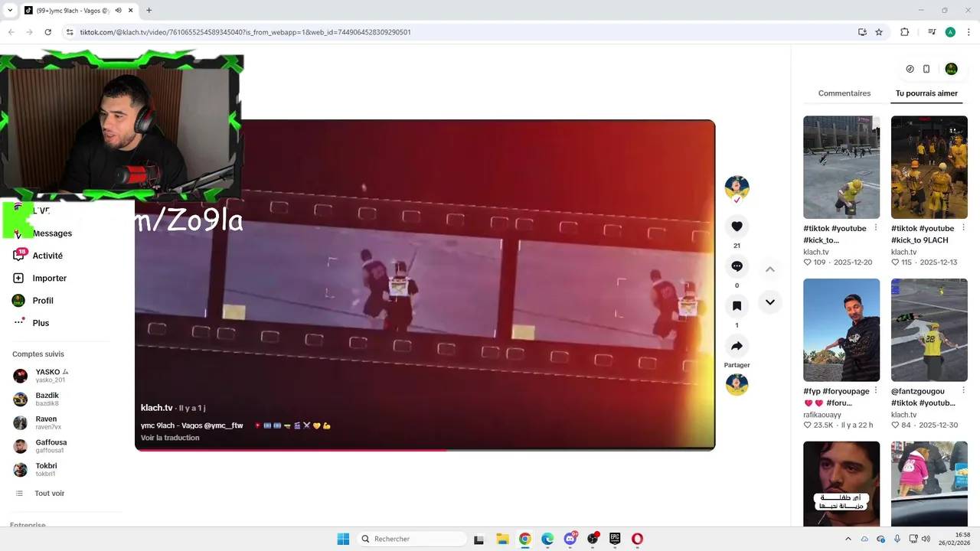Viewport: 980px width, 551px height.
Task: Open options for the #kick_to 9LACH video card
Action: click(964, 228)
